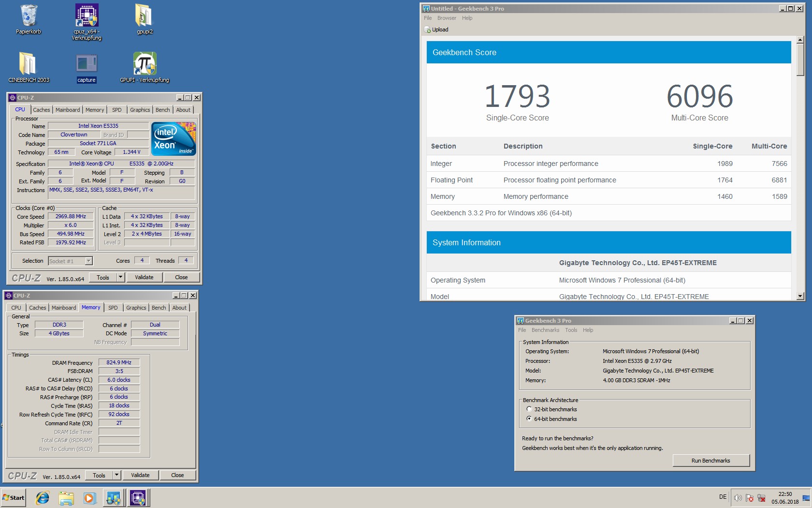The image size is (812, 508).
Task: Click Untitled Geekbench 3 Pro title icon
Action: pyautogui.click(x=426, y=9)
